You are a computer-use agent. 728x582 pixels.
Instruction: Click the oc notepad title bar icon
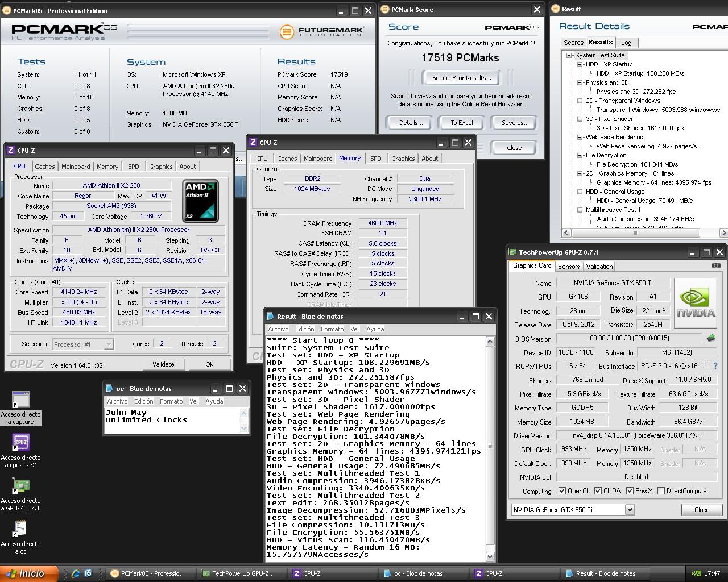[x=109, y=389]
